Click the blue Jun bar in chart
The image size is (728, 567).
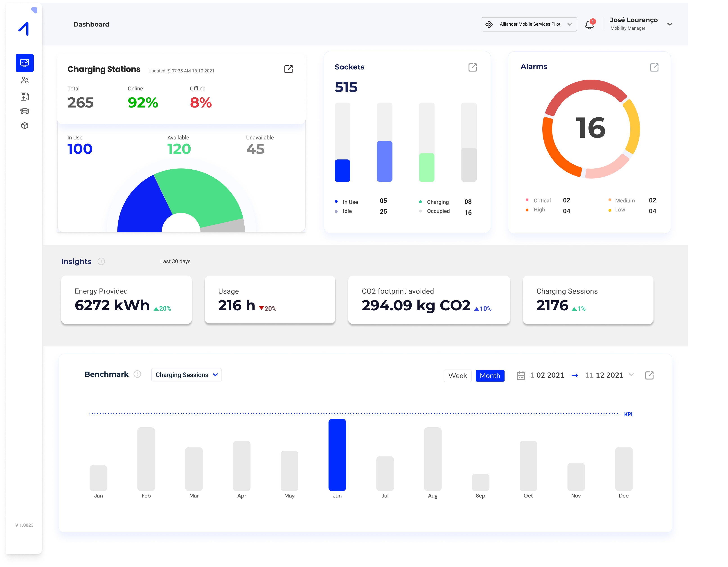click(337, 455)
